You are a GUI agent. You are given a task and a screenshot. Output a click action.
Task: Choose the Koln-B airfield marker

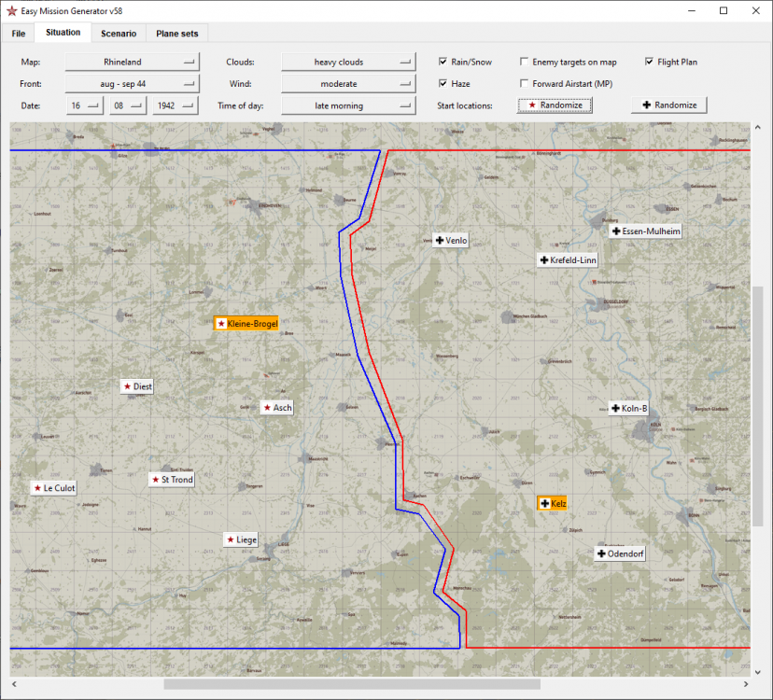click(x=628, y=408)
